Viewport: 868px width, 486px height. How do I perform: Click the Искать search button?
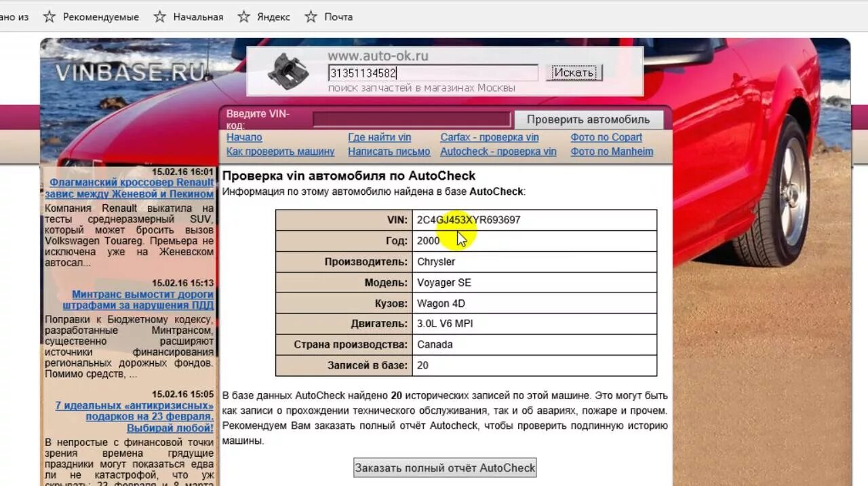tap(574, 73)
